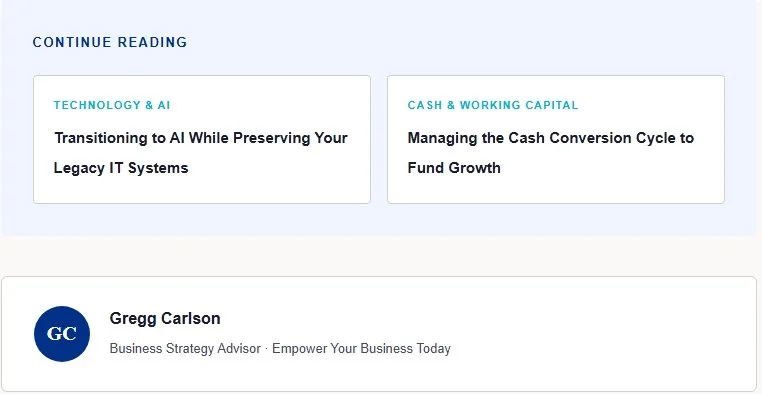The height and width of the screenshot is (394, 762).
Task: Click the Continue Reading section heading
Action: click(x=110, y=42)
